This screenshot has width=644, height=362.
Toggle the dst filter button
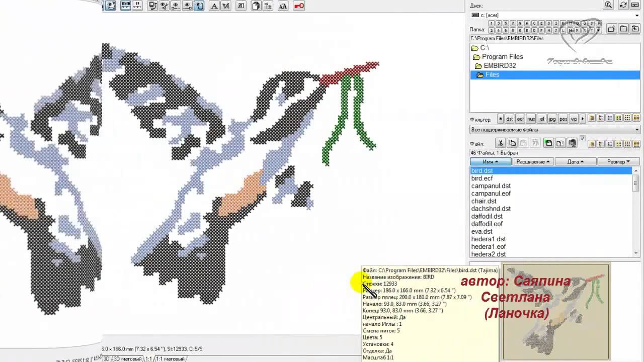(510, 119)
